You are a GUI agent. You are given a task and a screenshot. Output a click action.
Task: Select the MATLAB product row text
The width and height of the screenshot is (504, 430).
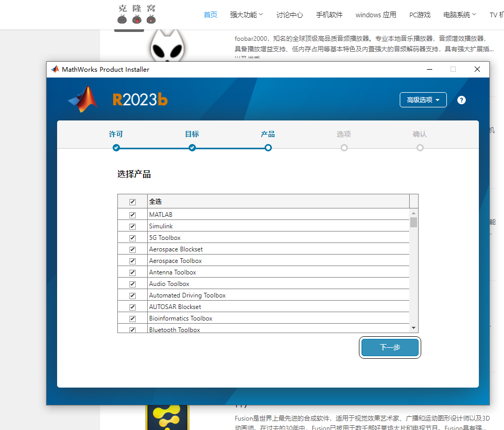[x=161, y=215]
